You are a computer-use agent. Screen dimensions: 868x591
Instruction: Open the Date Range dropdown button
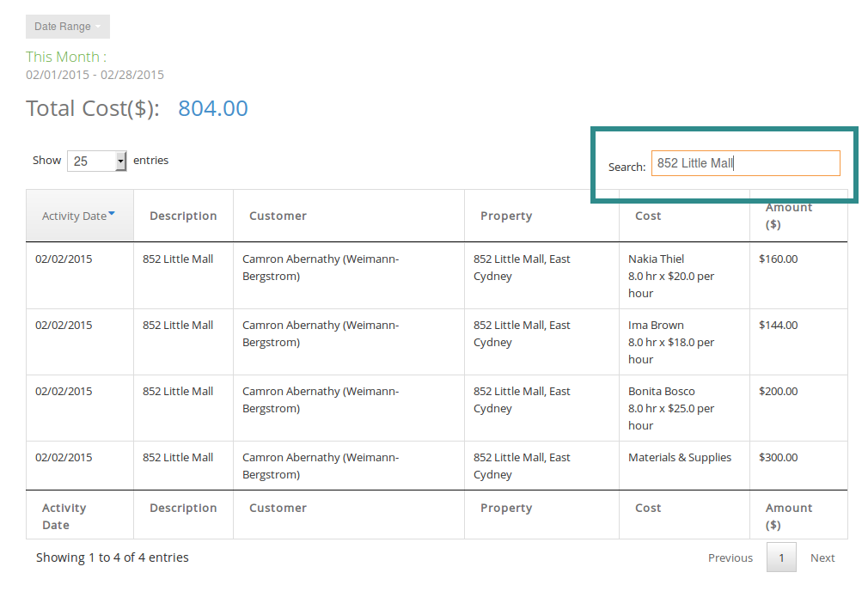click(x=68, y=27)
